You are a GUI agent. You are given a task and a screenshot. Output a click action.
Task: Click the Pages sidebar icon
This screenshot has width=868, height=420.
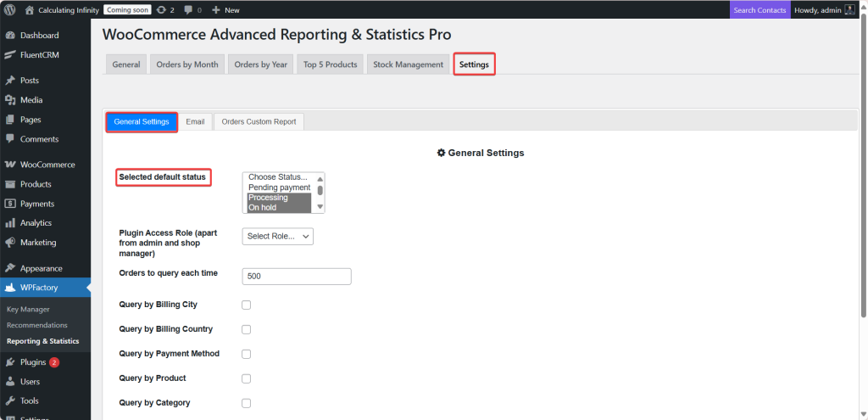(x=10, y=120)
